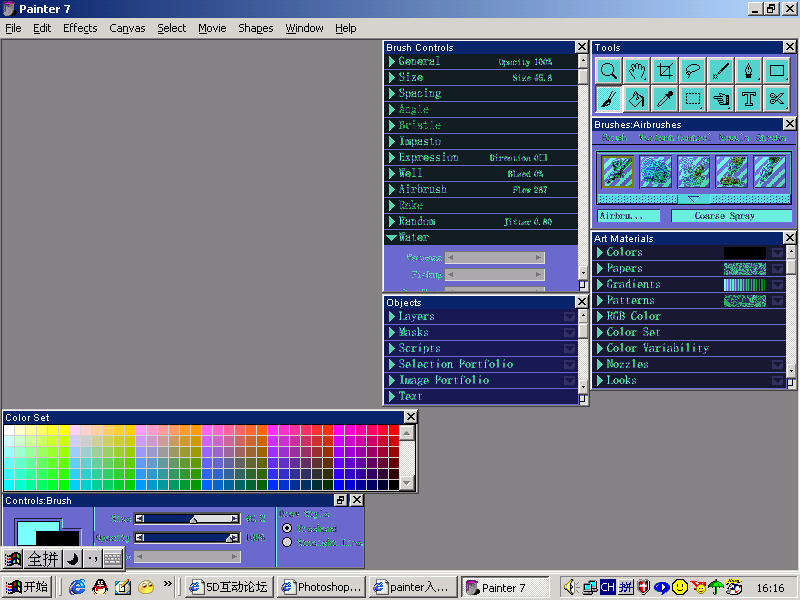Click the black secondary color swatch

pyautogui.click(x=58, y=539)
